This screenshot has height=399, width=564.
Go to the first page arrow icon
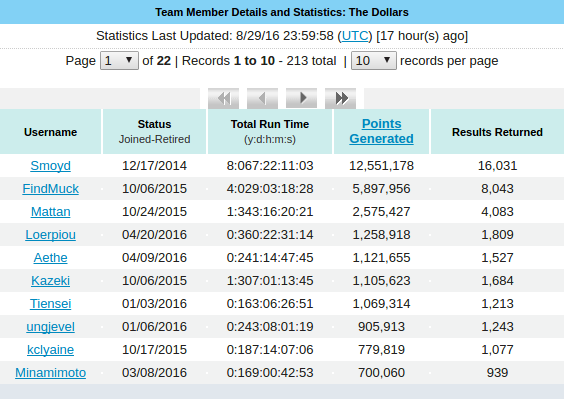pos(223,98)
